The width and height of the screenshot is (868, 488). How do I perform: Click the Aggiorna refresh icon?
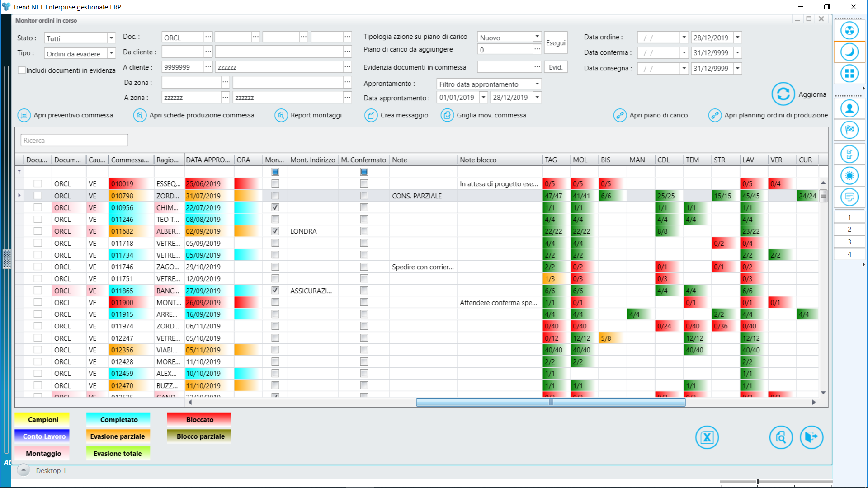click(783, 94)
